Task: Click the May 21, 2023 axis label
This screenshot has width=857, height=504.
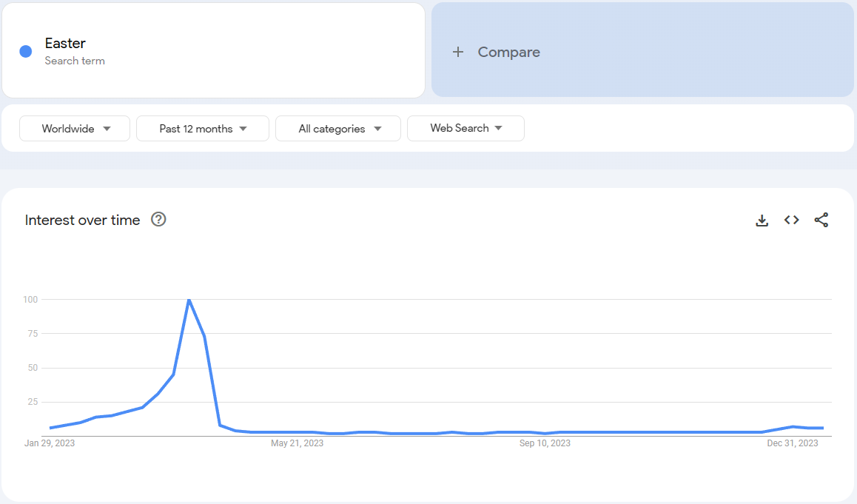Action: (298, 443)
